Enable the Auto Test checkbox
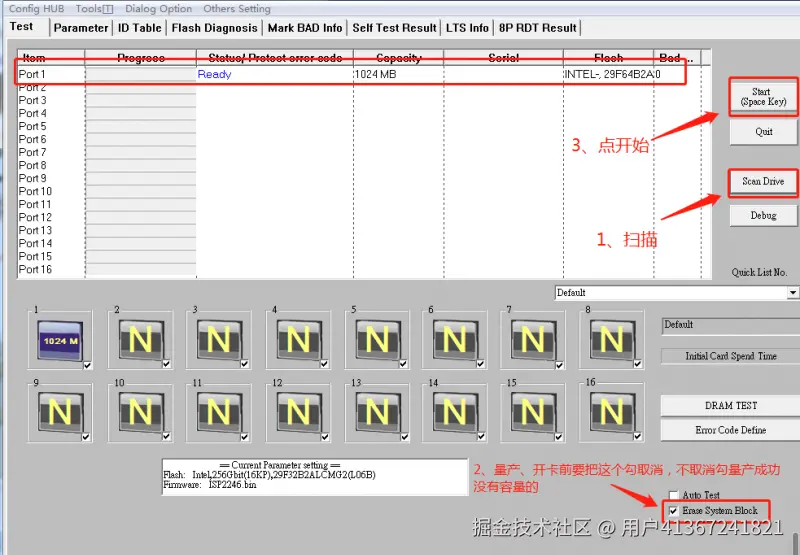 click(673, 495)
